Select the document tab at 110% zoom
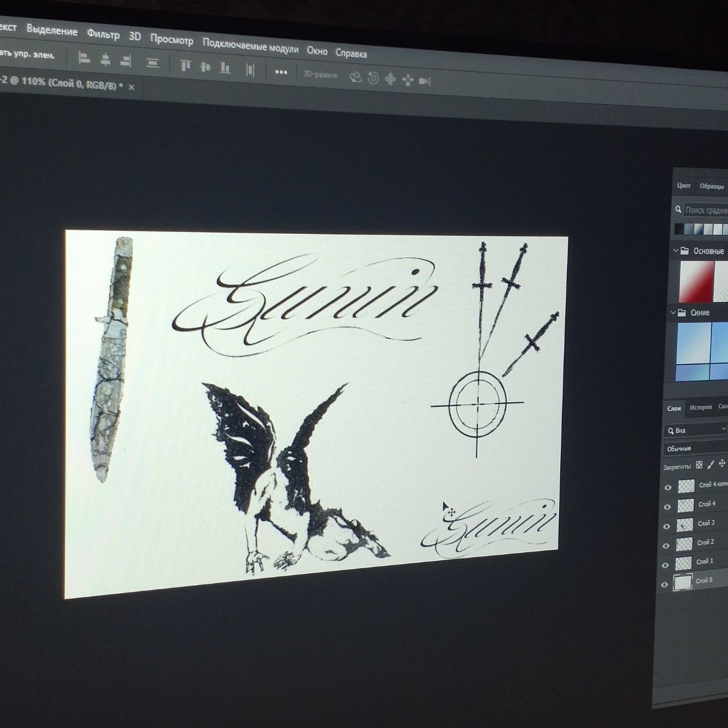This screenshot has width=728, height=728. tap(61, 83)
